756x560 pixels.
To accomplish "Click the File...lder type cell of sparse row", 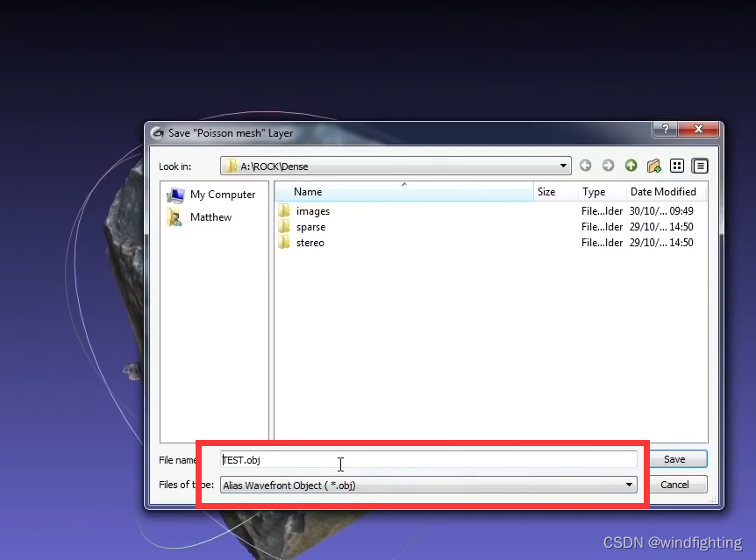I will tap(602, 227).
